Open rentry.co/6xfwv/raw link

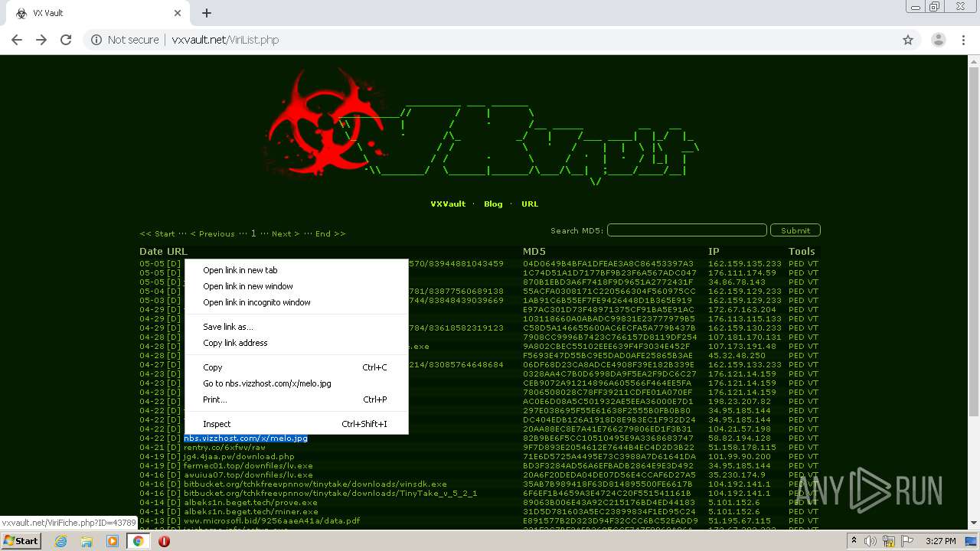tap(224, 448)
